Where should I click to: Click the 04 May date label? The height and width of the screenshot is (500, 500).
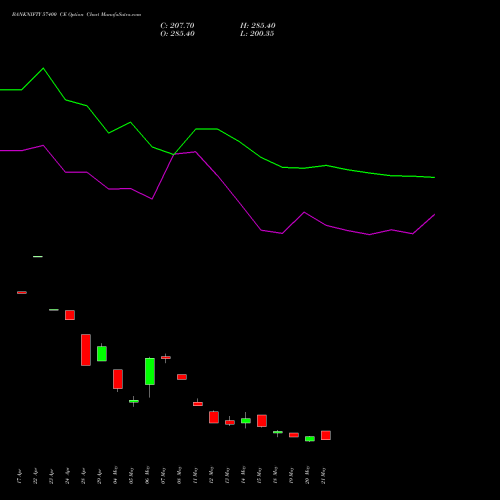[x=115, y=475]
